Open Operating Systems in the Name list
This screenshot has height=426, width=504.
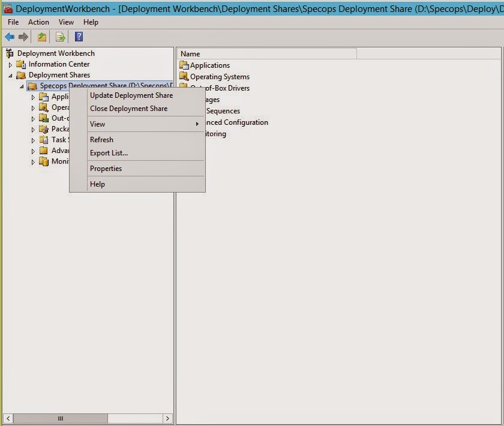220,77
